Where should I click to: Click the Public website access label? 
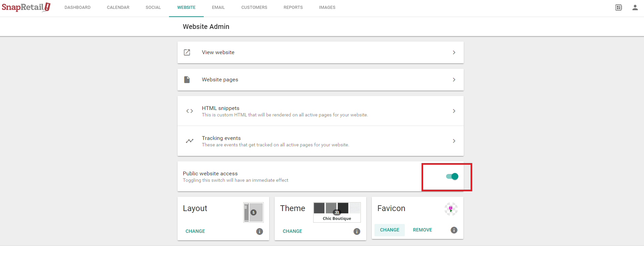coord(210,174)
